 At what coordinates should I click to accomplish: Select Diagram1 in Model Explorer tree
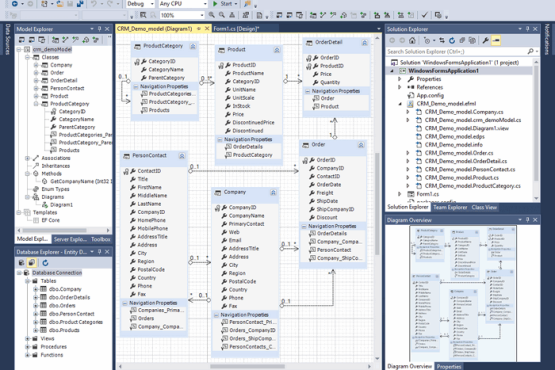pyautogui.click(x=61, y=205)
